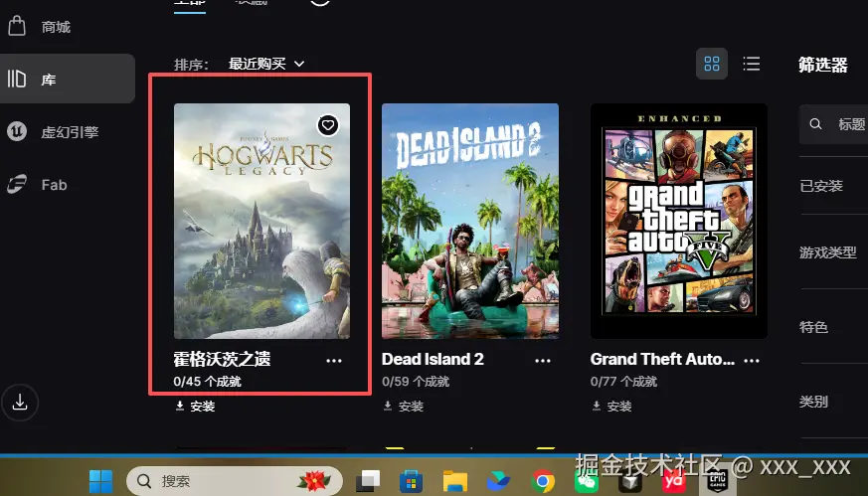868x496 pixels.
Task: Toggle favorite heart on Hogwarts Legacy
Action: tap(328, 125)
